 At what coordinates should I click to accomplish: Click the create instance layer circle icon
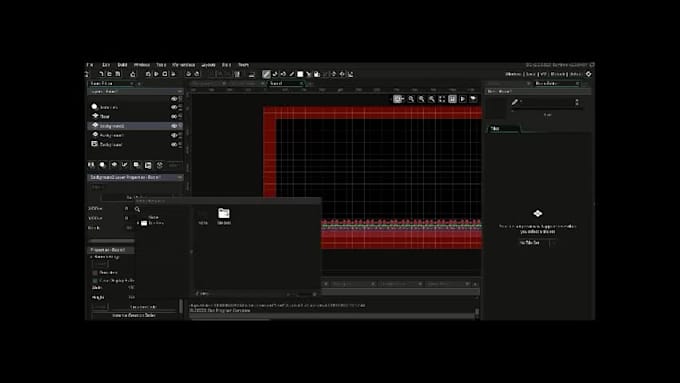pos(103,165)
